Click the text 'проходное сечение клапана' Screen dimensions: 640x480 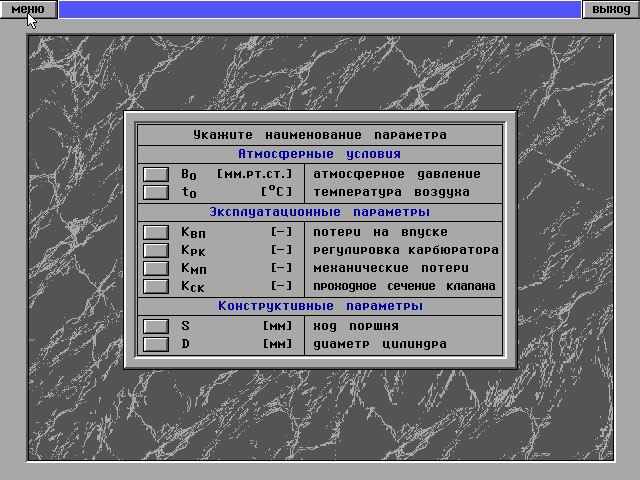[404, 286]
